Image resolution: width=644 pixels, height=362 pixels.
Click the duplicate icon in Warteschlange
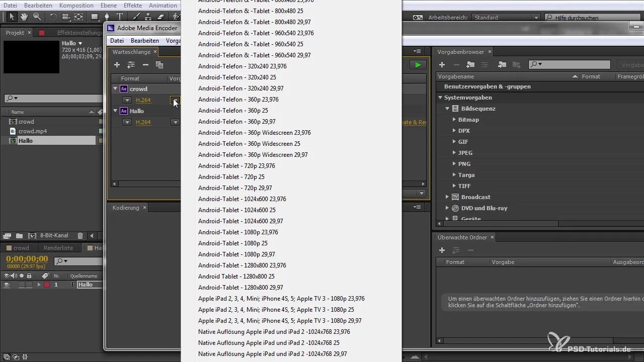coord(159,65)
